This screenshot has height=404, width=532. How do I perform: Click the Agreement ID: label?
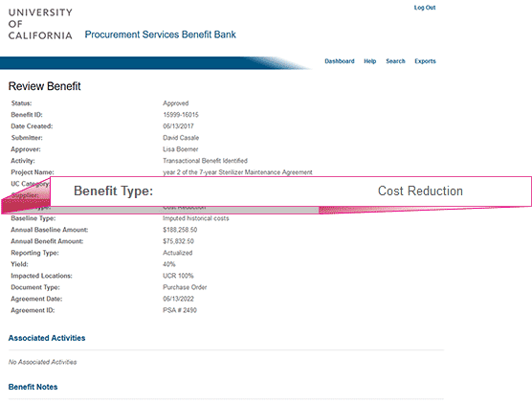coord(33,310)
